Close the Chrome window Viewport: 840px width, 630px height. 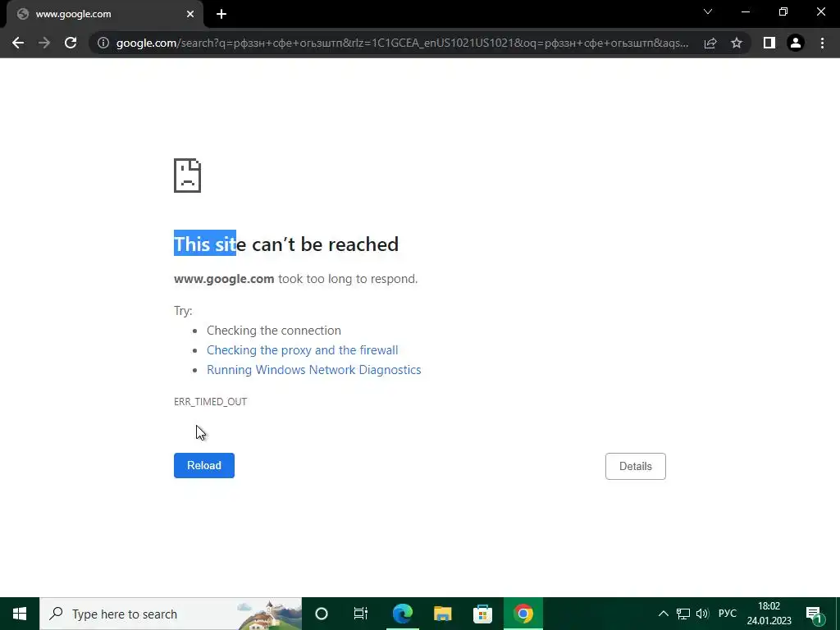(x=820, y=11)
